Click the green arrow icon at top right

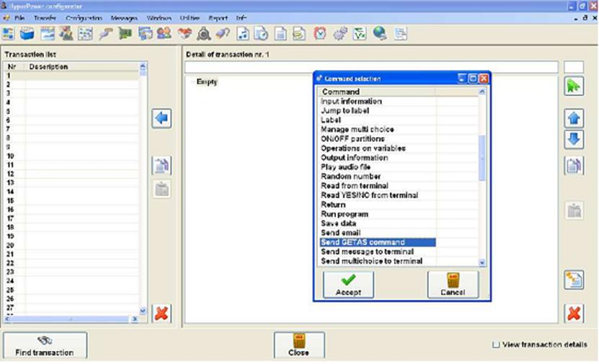pos(574,86)
